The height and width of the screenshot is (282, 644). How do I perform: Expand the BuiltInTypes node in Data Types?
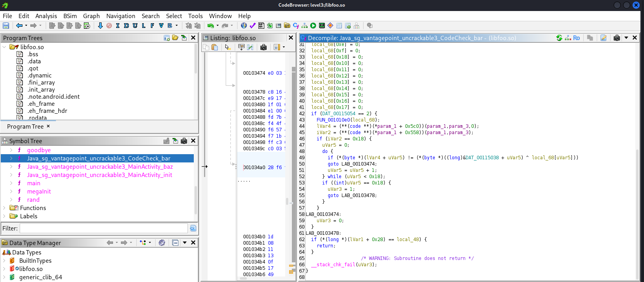4,261
